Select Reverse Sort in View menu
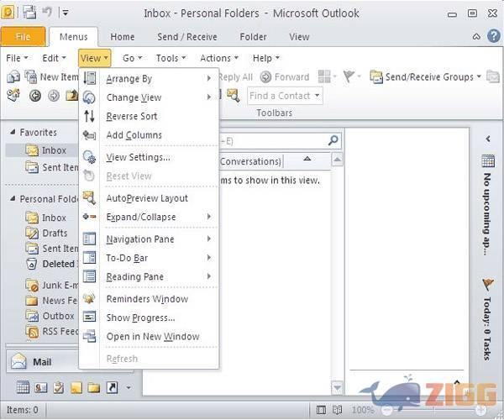This screenshot has height=420, width=504. coord(149,116)
